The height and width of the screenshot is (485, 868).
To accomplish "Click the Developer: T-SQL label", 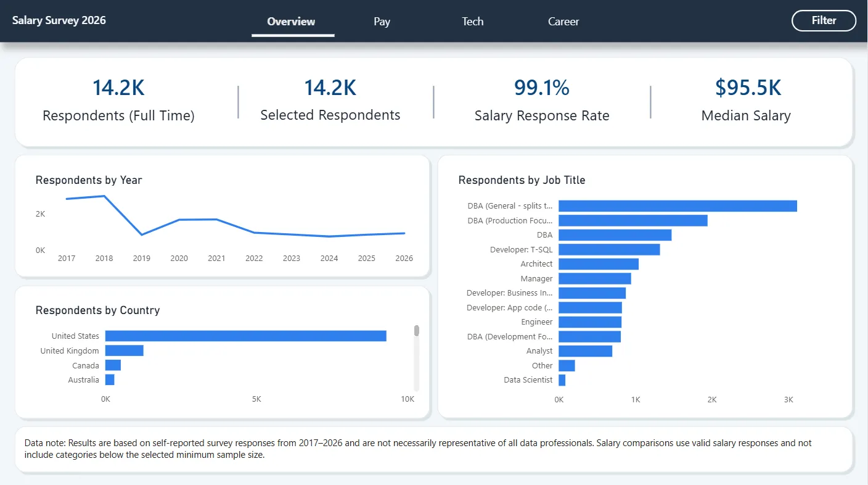I will pos(522,249).
